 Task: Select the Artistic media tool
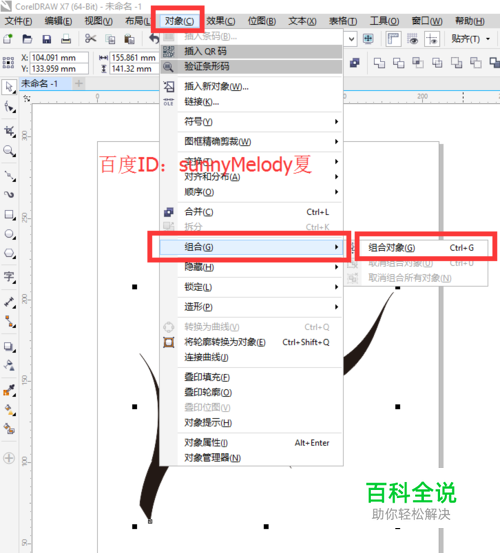[9, 194]
